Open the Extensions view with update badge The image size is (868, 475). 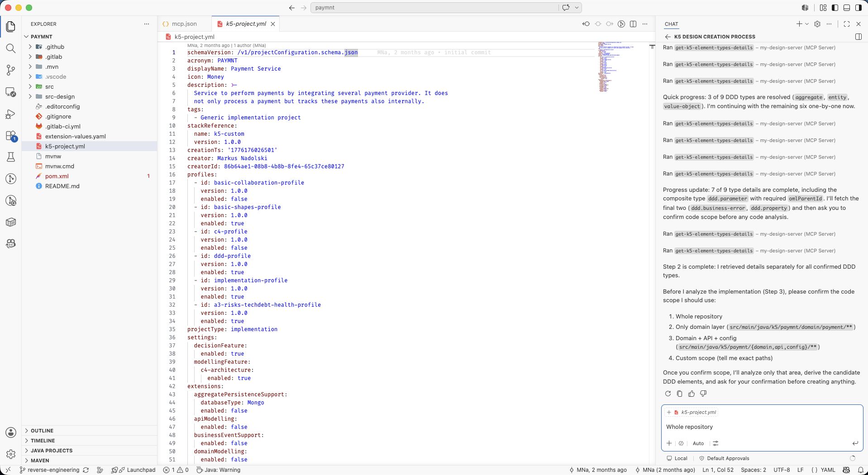coord(11,136)
